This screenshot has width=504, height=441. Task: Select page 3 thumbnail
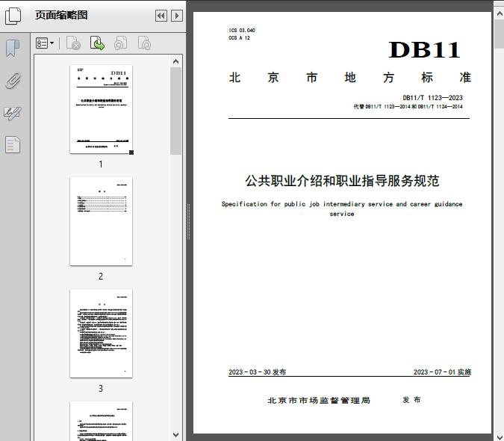[101, 333]
